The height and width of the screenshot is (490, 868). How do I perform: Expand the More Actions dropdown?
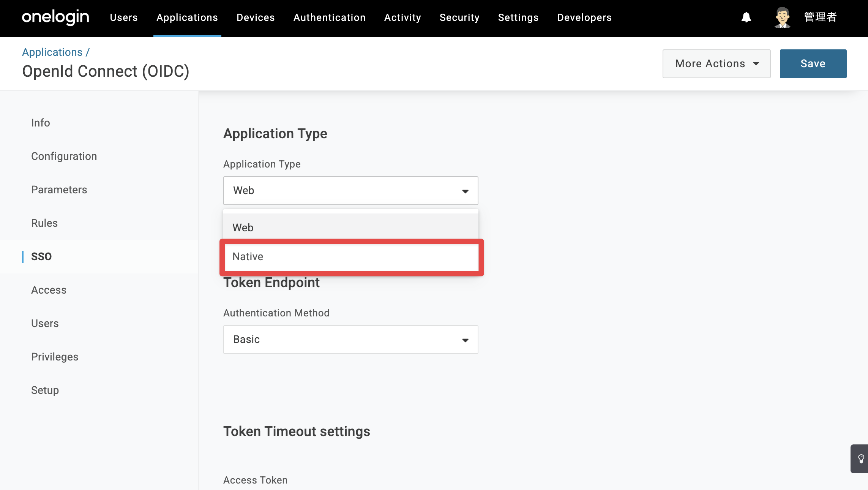point(716,64)
